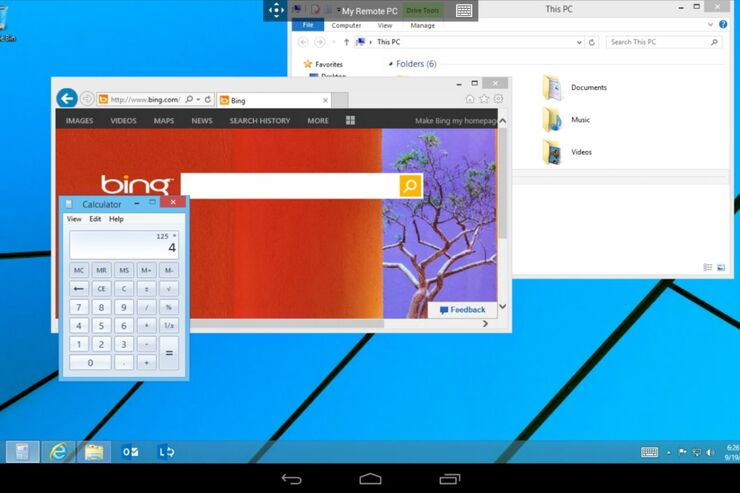Open a new tab in Internet Explorer
Viewport: 740px width, 493px height.
(x=340, y=100)
